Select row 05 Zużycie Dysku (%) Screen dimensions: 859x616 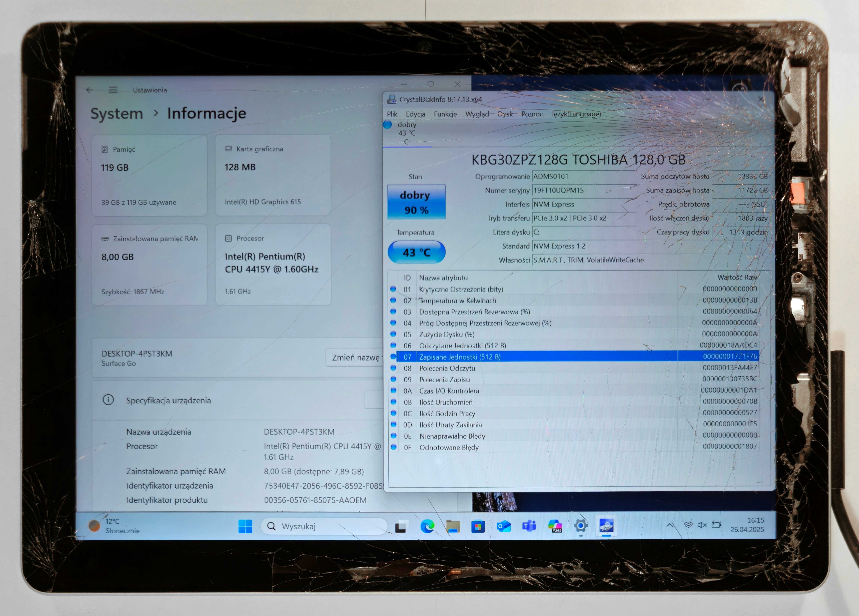coord(574,334)
